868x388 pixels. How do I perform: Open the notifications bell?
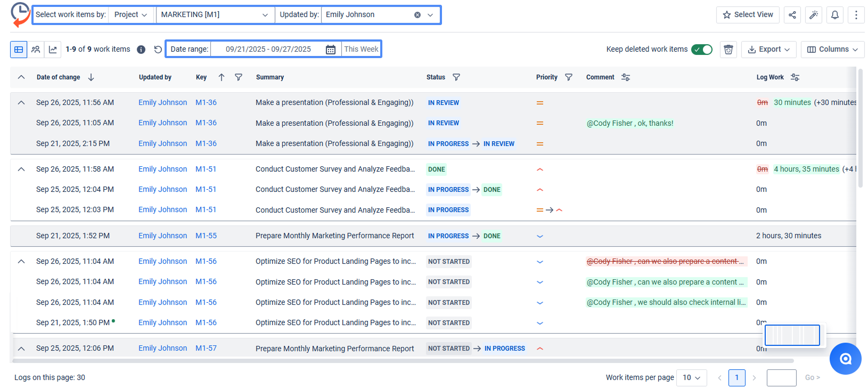click(835, 15)
